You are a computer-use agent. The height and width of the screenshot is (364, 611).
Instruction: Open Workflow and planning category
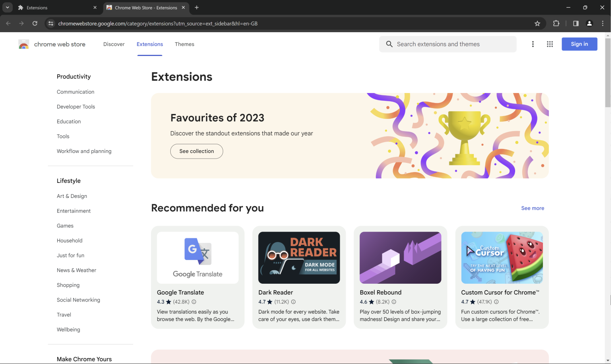point(84,151)
